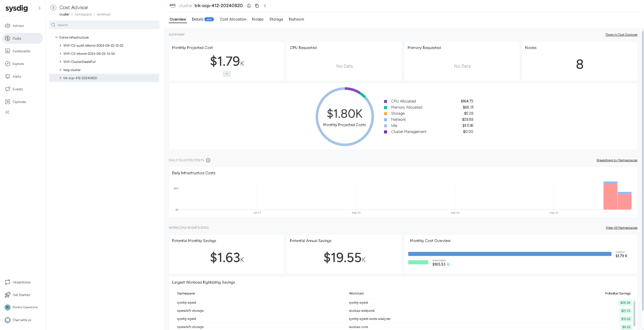
Task: Click the copy cluster name icon
Action: (257, 6)
